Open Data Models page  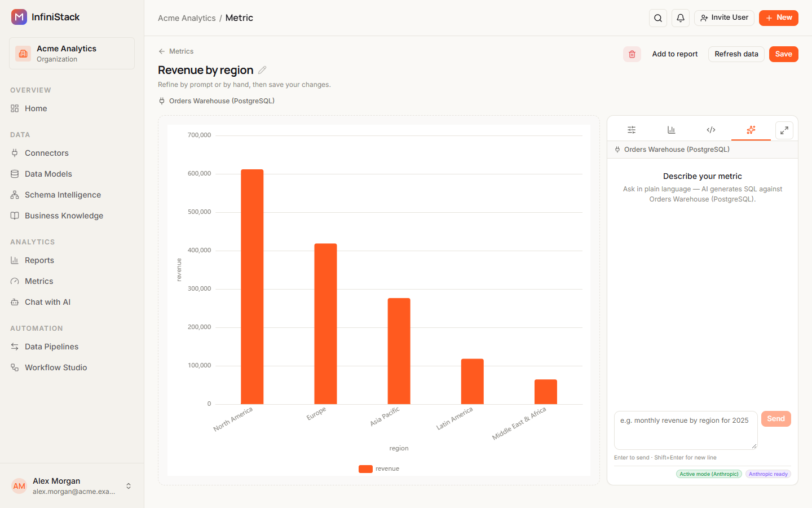click(x=72, y=174)
